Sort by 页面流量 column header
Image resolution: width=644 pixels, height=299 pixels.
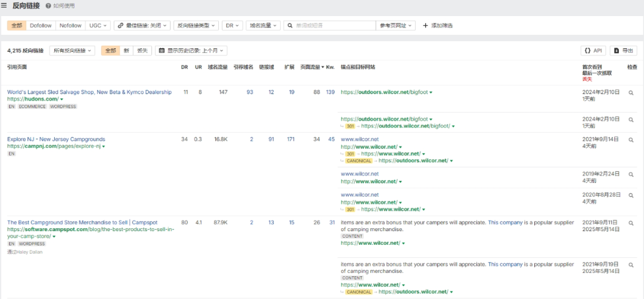pos(312,67)
